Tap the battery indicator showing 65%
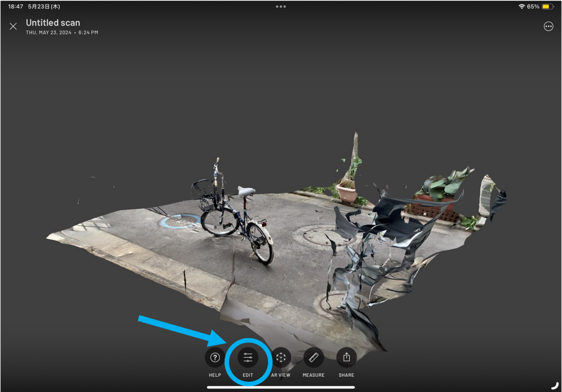Viewport: 562px width, 392px height. pyautogui.click(x=546, y=6)
